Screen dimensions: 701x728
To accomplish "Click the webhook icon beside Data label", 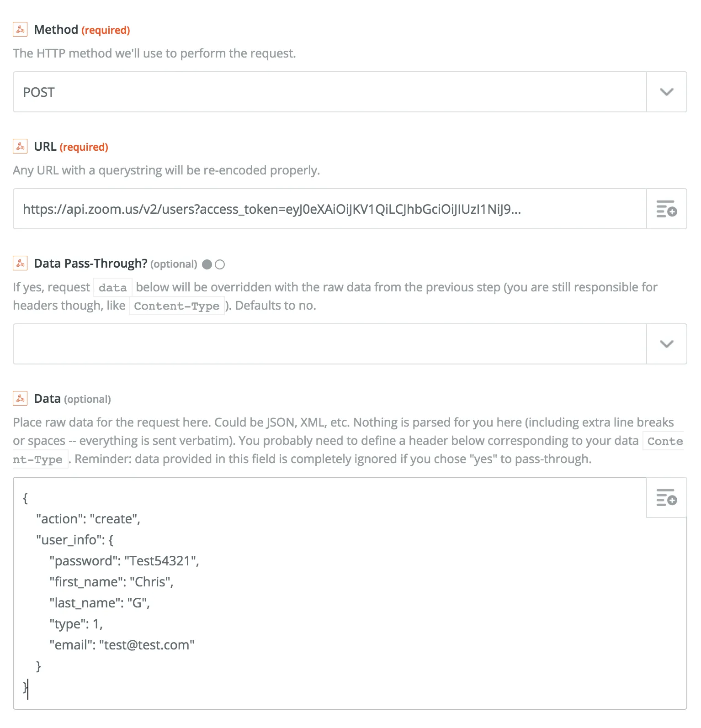I will point(20,399).
